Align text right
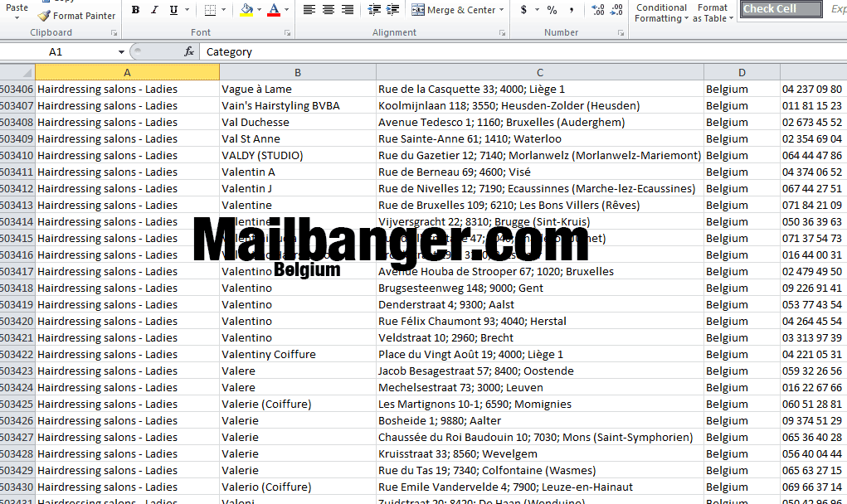 coord(348,10)
